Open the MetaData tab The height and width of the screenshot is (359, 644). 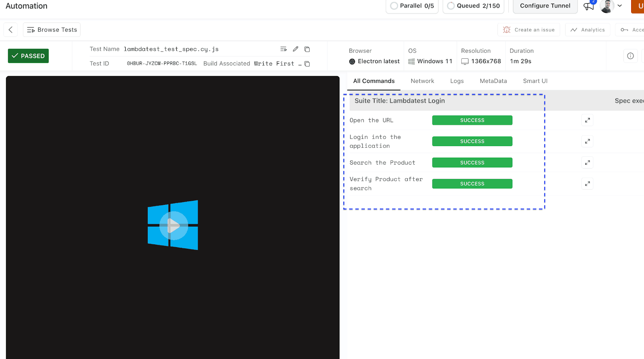tap(493, 81)
